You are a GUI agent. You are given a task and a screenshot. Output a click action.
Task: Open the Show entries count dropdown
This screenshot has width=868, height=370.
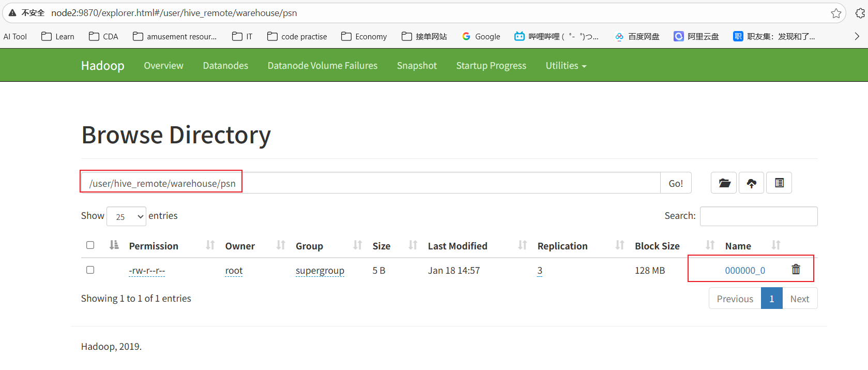pos(127,216)
